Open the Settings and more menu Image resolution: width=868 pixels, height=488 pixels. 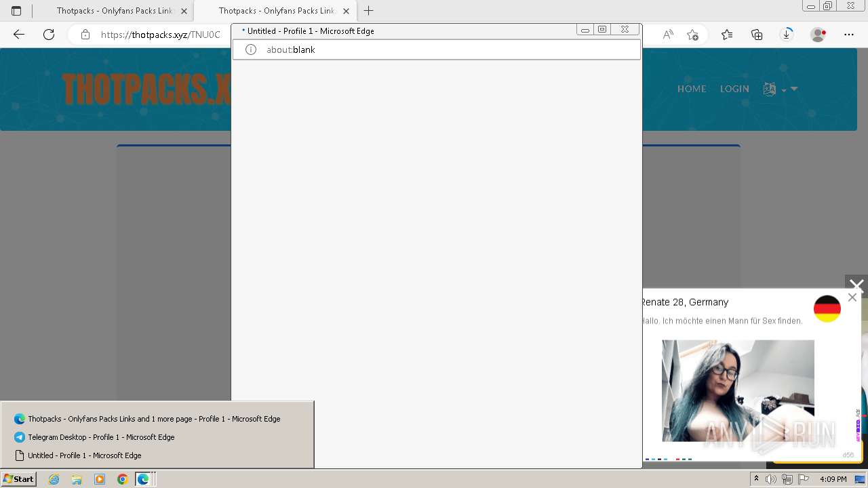click(x=849, y=35)
